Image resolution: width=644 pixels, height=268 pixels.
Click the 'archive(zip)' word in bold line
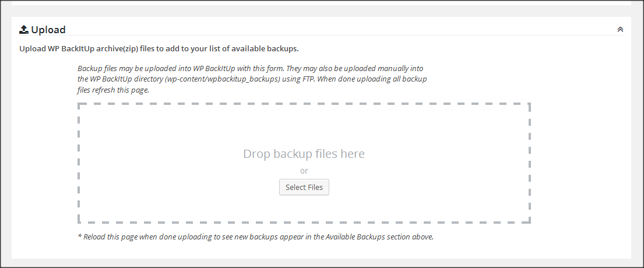117,49
